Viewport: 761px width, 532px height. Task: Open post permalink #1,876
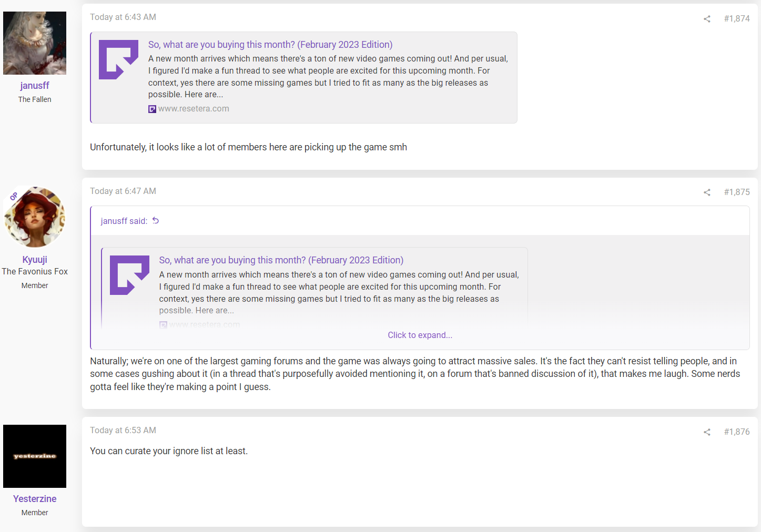[x=737, y=432]
